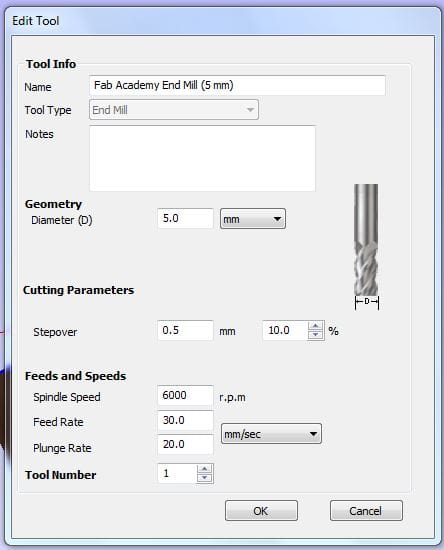
Task: Decrease stepover percentage with down arrow
Action: [x=315, y=335]
